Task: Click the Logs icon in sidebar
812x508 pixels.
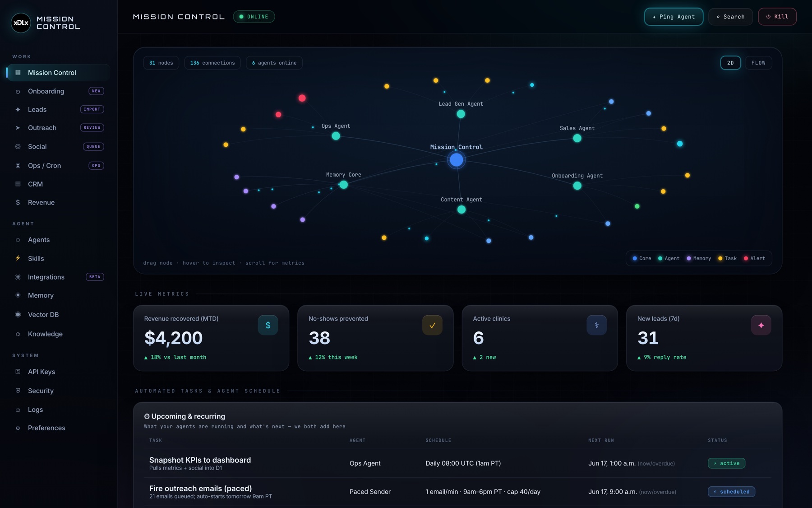Action: click(18, 410)
